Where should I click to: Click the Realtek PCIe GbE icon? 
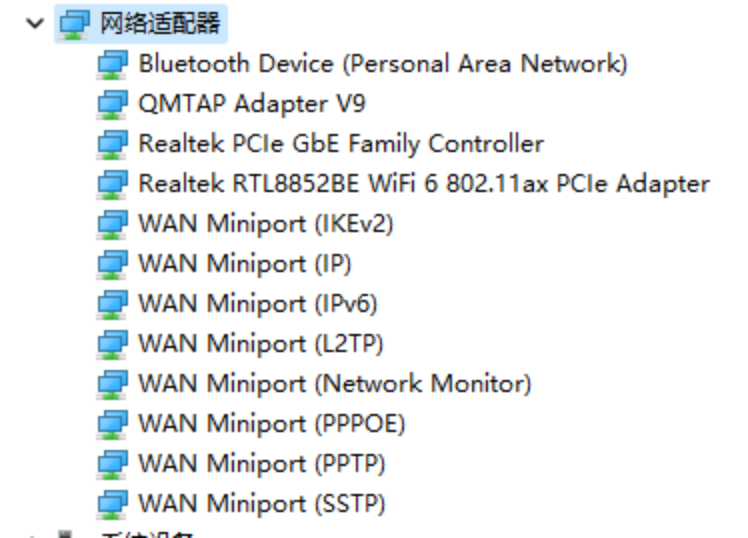click(x=112, y=145)
